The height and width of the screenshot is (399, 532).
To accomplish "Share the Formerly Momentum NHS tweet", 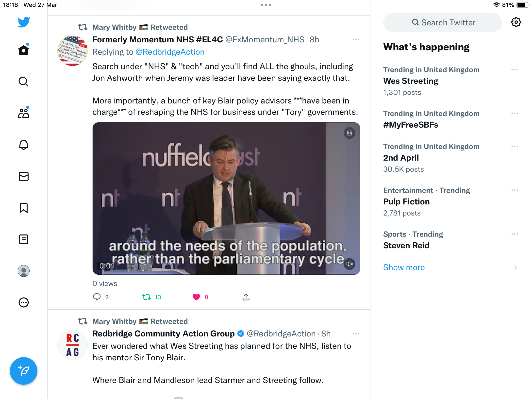I will pos(246,297).
